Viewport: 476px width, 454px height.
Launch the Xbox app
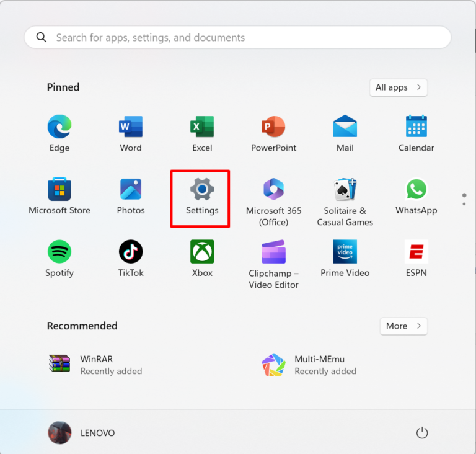202,258
